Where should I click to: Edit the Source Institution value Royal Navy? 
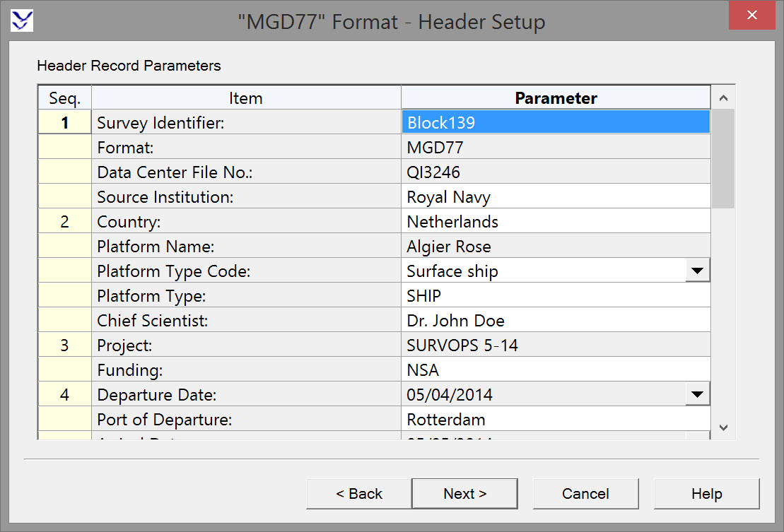point(555,197)
